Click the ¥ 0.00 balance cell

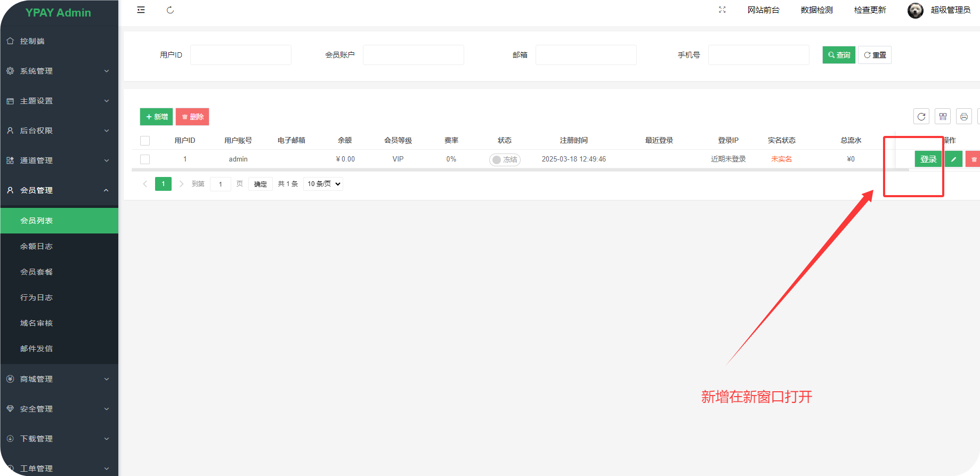click(345, 159)
